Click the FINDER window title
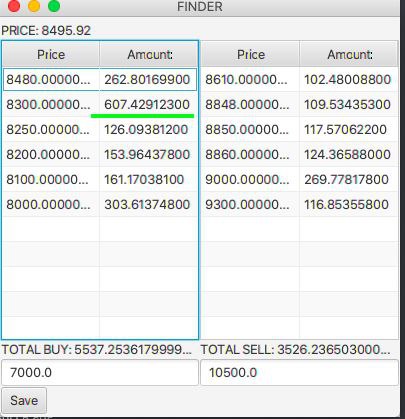The image size is (405, 419). [200, 7]
